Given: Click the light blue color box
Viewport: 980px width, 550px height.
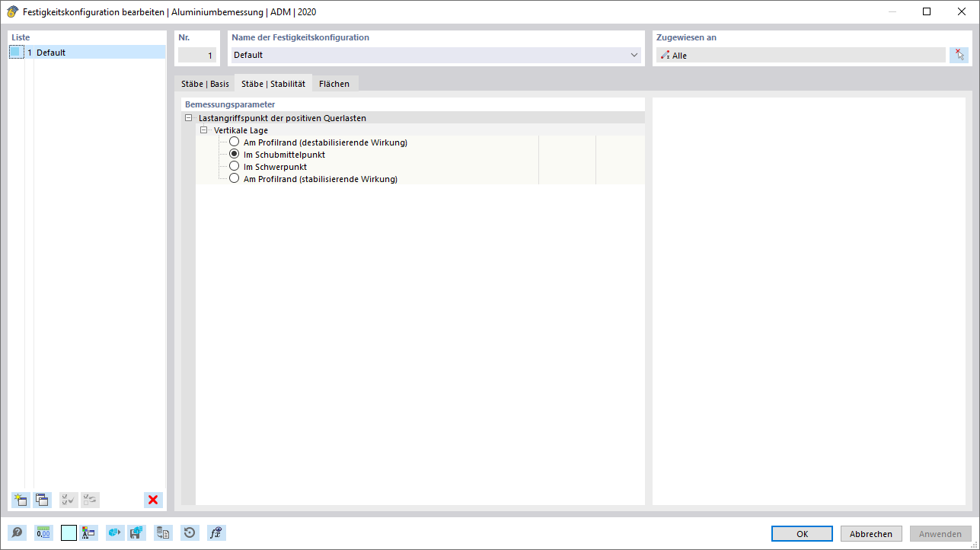Looking at the screenshot, I should pos(69,533).
